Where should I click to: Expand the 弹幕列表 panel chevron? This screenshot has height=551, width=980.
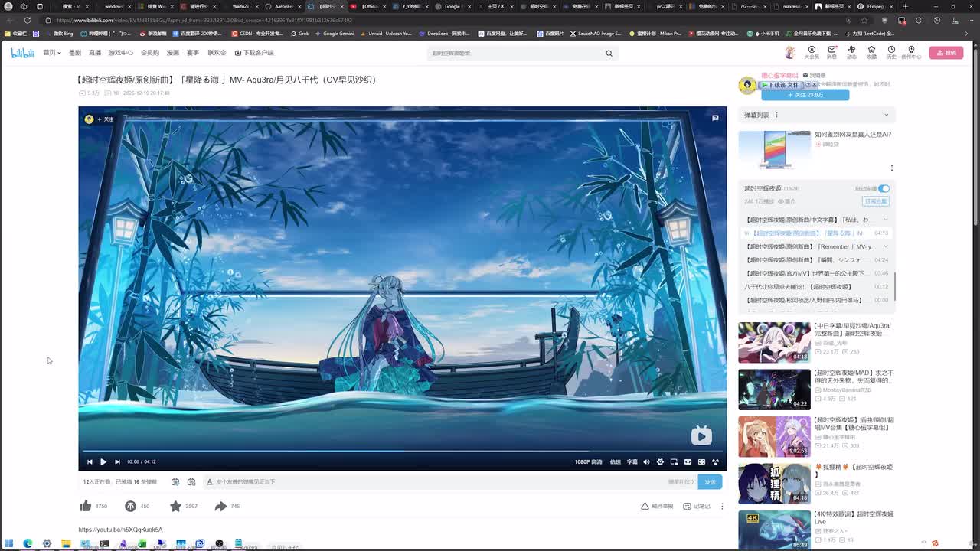(887, 116)
